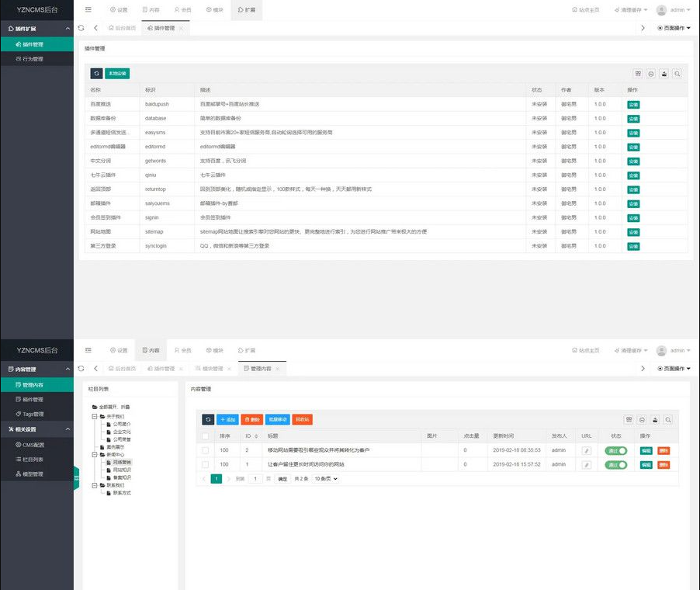
Task: Click print icon above content table
Action: click(642, 420)
